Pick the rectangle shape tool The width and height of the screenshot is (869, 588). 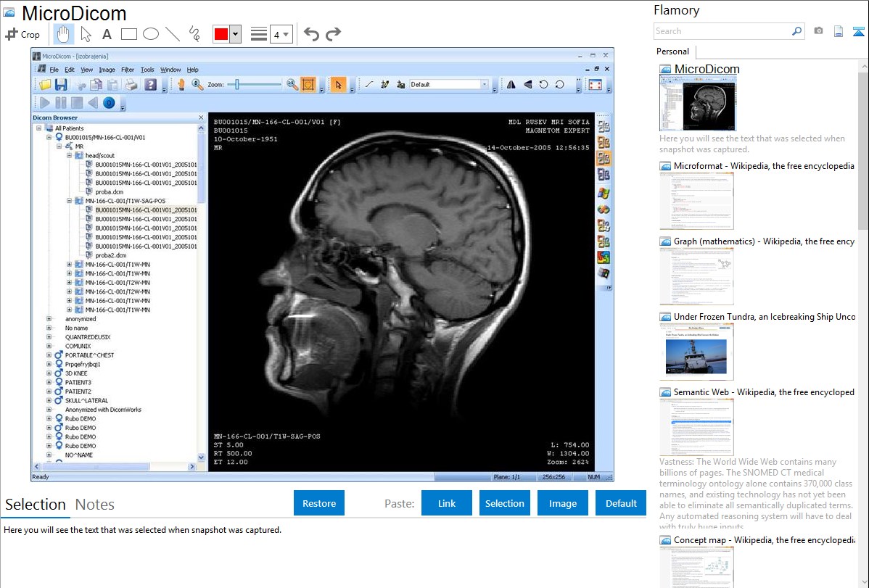click(x=128, y=34)
